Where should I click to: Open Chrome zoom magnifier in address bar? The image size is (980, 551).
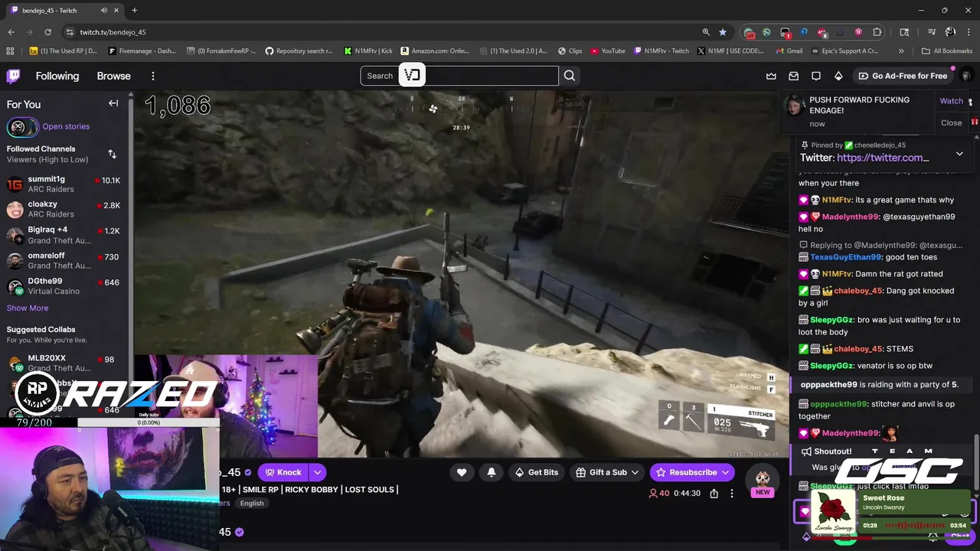[x=706, y=32]
